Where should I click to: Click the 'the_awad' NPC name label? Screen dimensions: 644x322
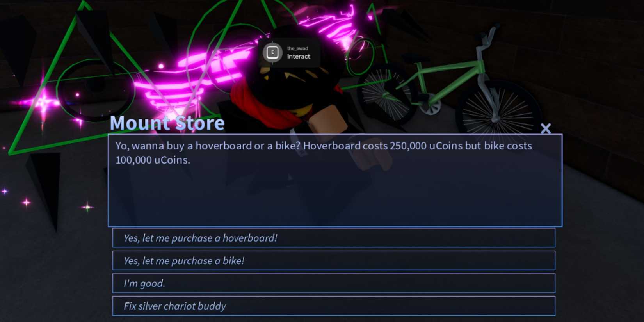click(x=297, y=48)
